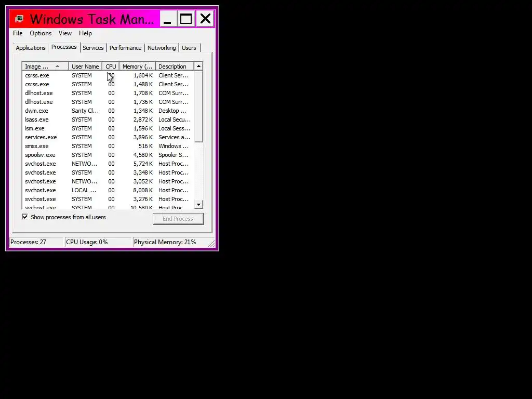Open the Help menu
The image size is (532, 399).
[85, 33]
